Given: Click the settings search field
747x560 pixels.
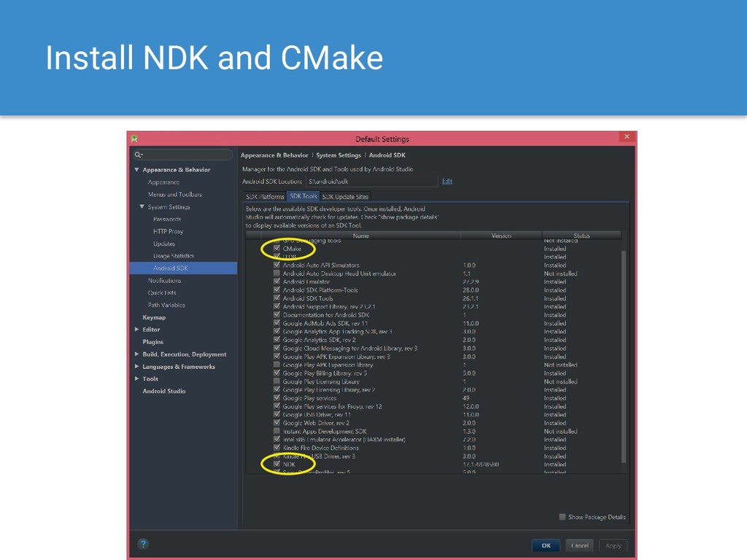Looking at the screenshot, I should click(x=183, y=155).
